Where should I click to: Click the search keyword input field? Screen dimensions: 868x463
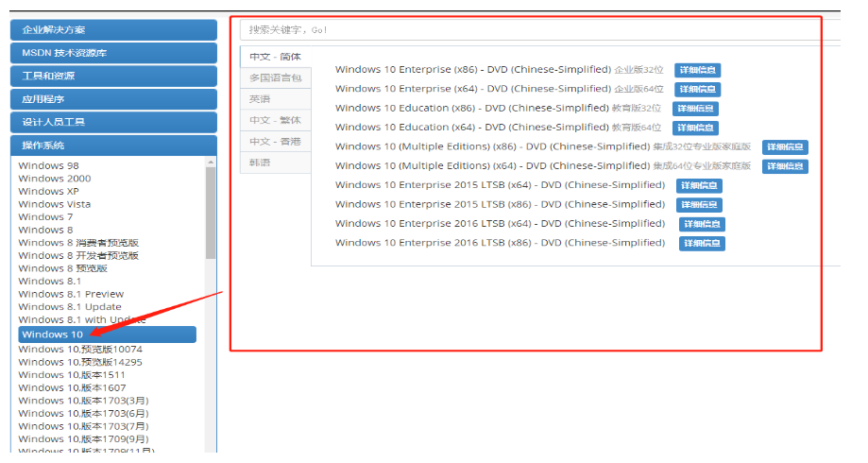pos(539,30)
